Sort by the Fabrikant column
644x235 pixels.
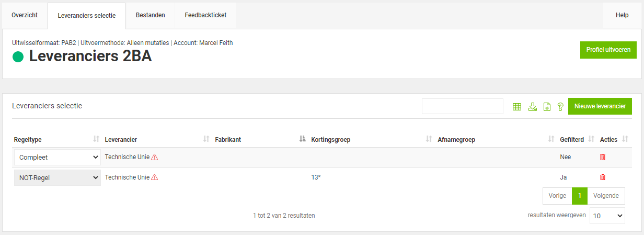click(x=302, y=139)
